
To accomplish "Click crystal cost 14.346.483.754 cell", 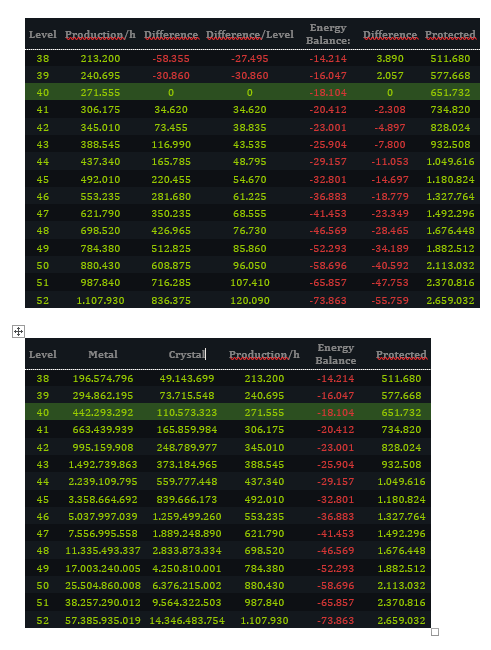I will 187,621.
